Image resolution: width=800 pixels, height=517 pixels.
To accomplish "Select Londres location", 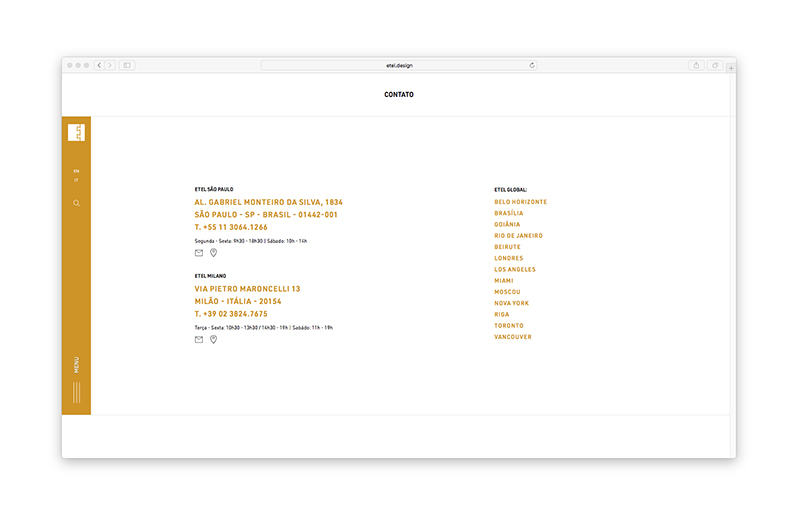I will 509,258.
